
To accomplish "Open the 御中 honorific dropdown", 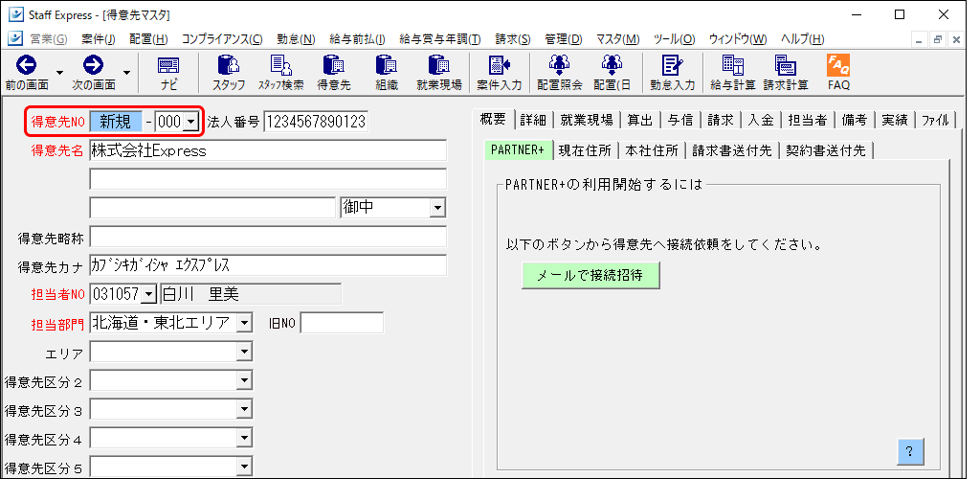I will pyautogui.click(x=438, y=208).
